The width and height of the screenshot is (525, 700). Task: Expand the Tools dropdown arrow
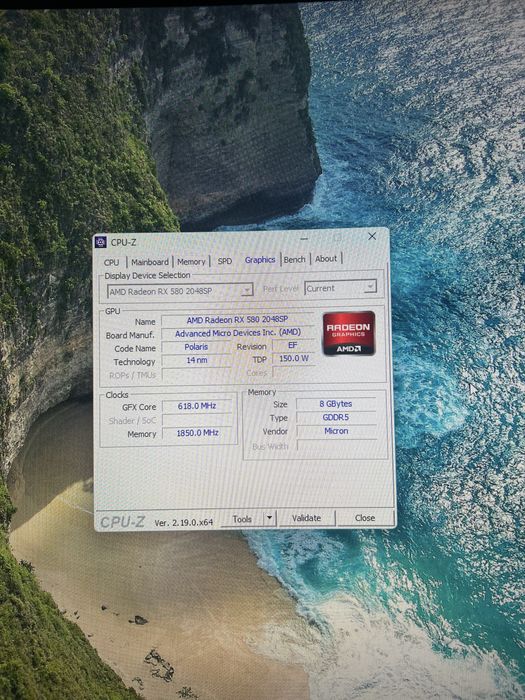(269, 519)
